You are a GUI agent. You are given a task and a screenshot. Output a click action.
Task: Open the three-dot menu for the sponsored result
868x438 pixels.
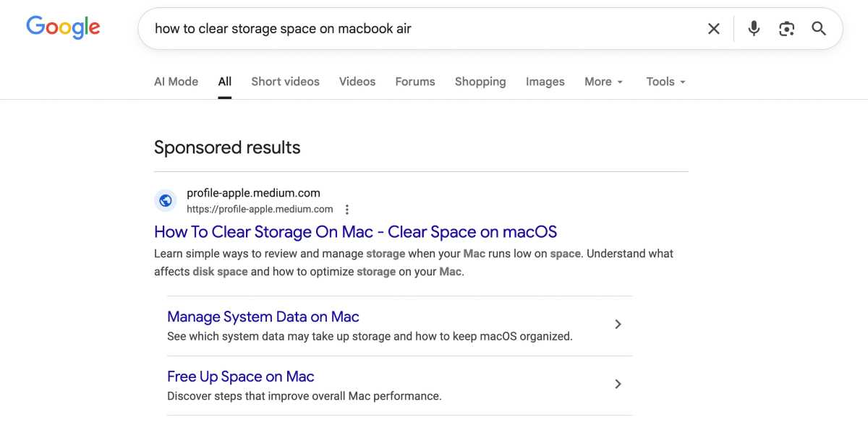(x=347, y=209)
